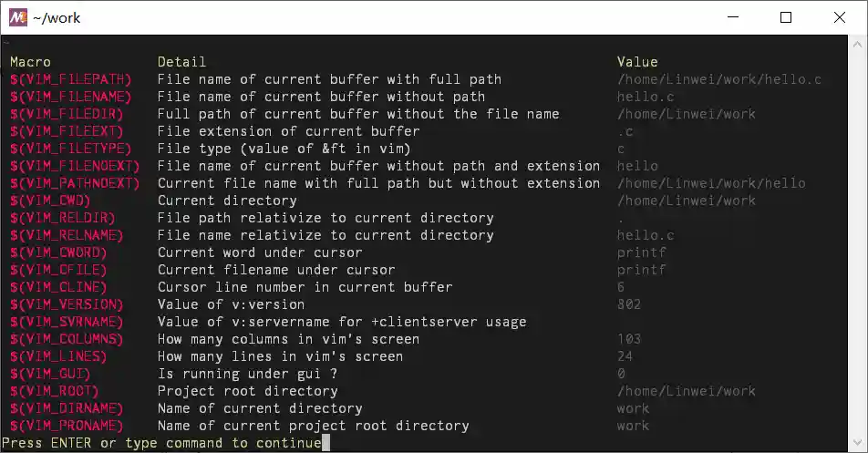The image size is (868, 453).
Task: Close the ~/work terminal window
Action: tap(838, 17)
